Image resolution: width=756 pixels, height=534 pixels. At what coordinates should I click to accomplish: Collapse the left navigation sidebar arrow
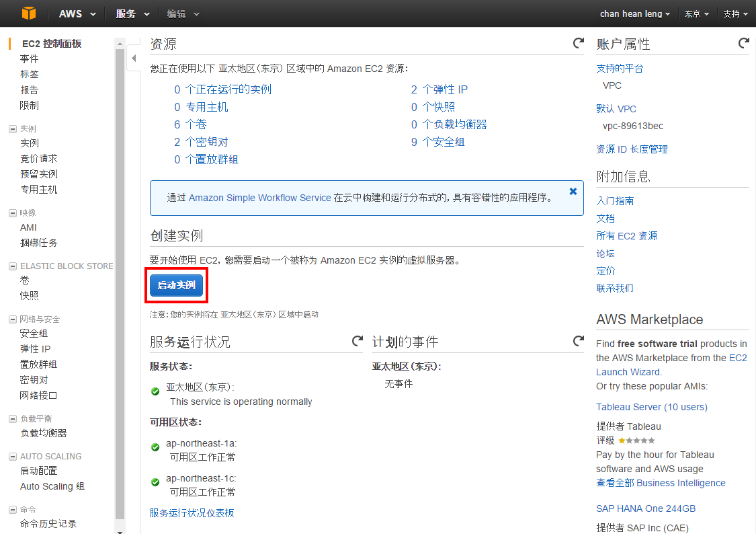tap(134, 59)
